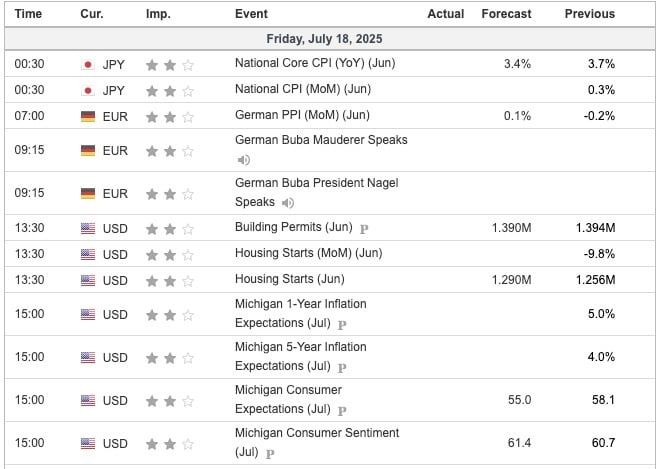Click the P icon after Michigan Consumer Expectations
The height and width of the screenshot is (469, 658).
click(x=342, y=411)
